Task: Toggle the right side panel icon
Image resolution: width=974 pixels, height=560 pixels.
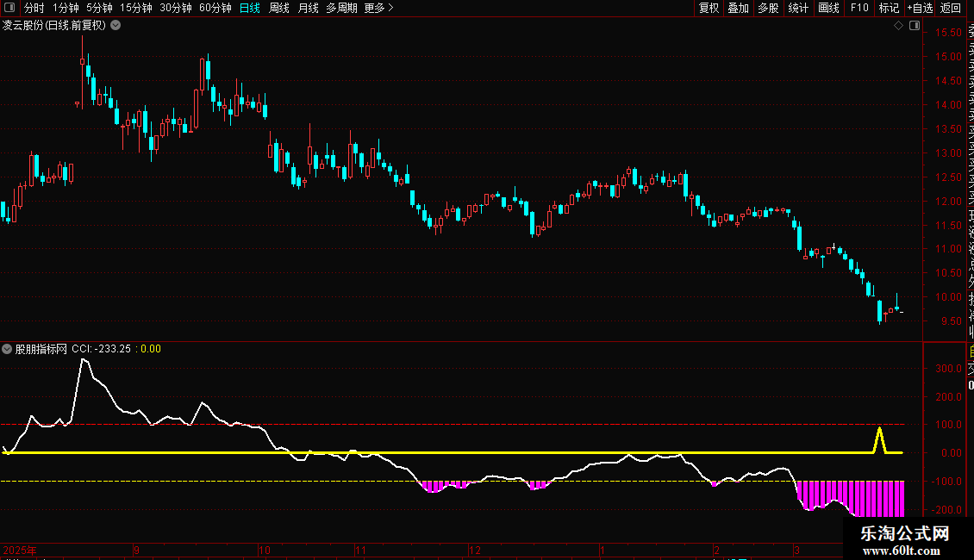Action: tap(915, 26)
